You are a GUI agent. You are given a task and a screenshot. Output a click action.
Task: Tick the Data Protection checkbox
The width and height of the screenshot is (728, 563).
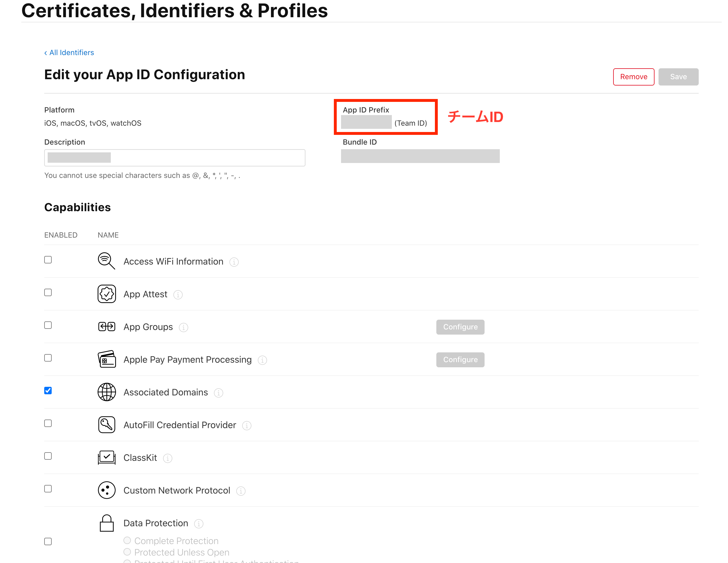(x=48, y=541)
